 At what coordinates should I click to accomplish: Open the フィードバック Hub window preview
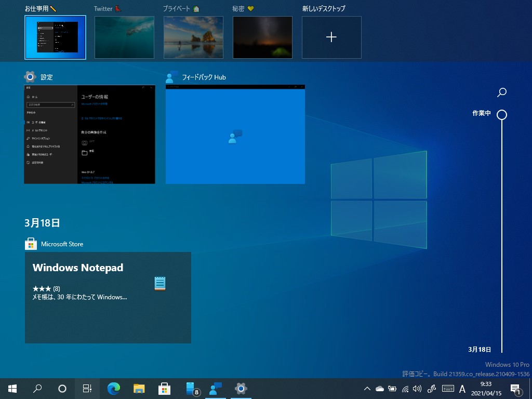pos(235,135)
